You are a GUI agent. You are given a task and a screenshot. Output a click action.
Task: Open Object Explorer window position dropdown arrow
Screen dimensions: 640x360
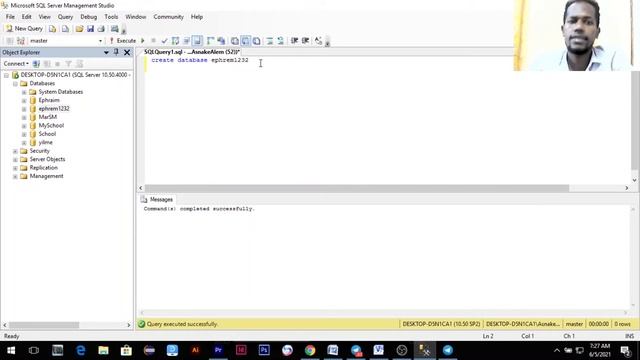[106, 52]
